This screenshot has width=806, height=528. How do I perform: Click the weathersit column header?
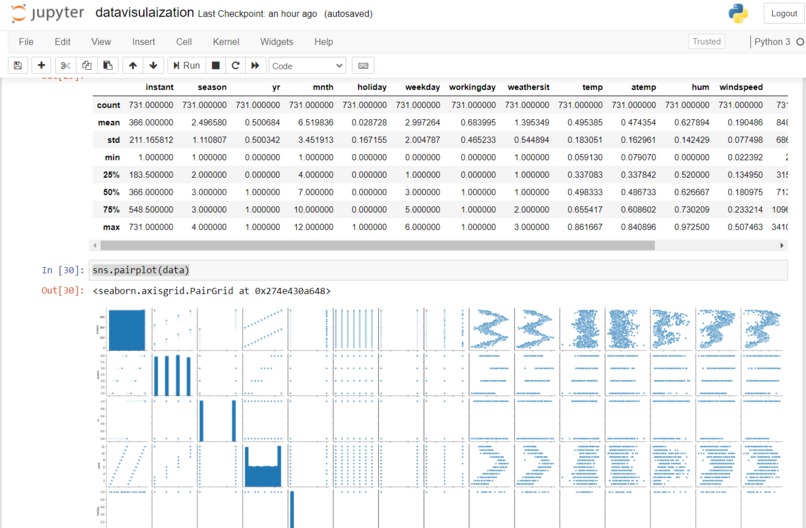pos(528,87)
